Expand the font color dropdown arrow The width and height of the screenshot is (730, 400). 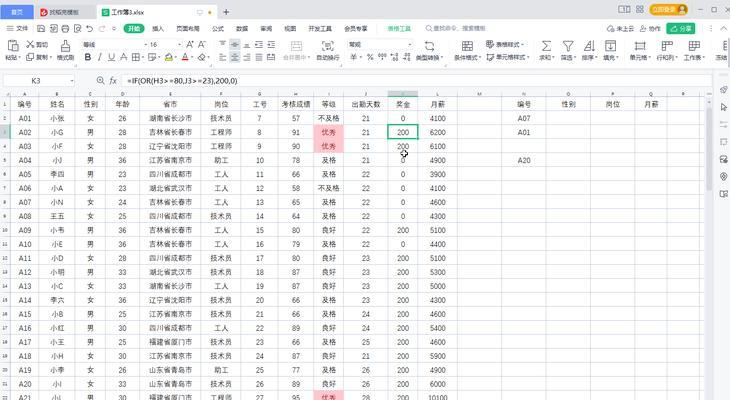(191, 57)
